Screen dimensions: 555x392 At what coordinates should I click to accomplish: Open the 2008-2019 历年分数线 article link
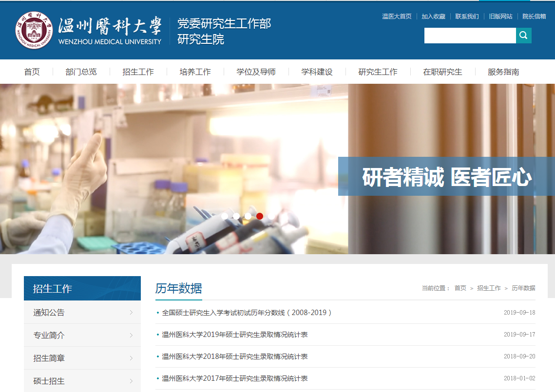tap(247, 313)
